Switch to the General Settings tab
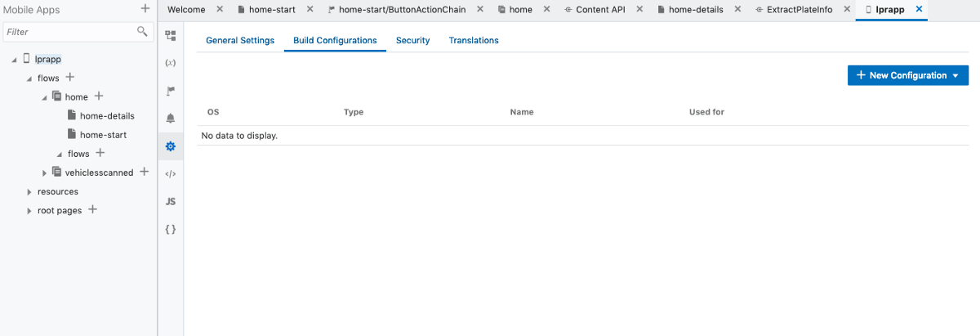This screenshot has height=336, width=980. [x=240, y=40]
